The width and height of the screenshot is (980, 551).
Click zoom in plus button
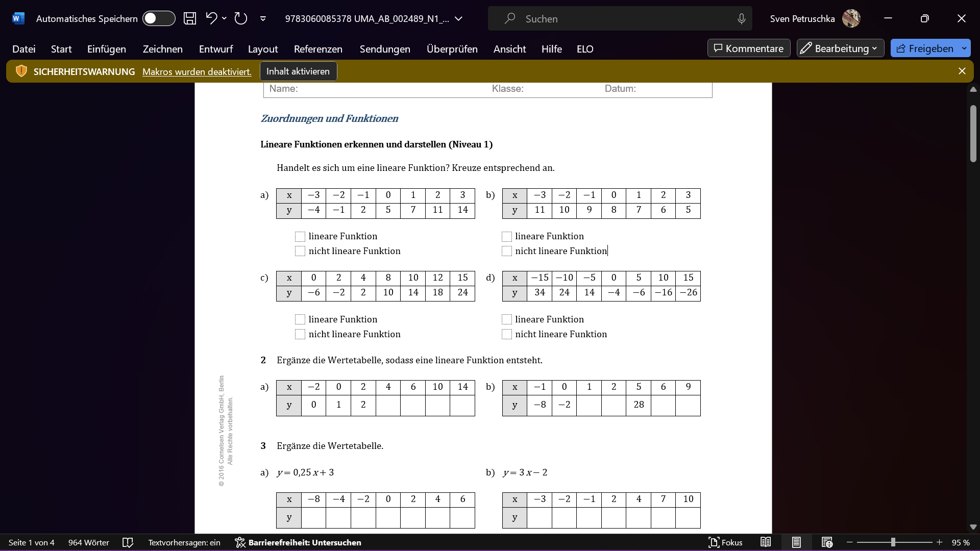pos(939,542)
